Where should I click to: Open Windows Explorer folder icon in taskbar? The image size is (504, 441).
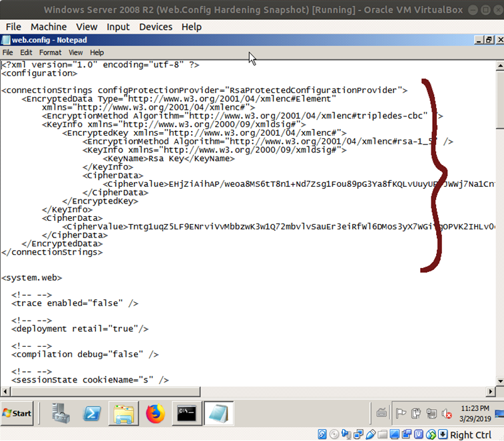pos(123,413)
